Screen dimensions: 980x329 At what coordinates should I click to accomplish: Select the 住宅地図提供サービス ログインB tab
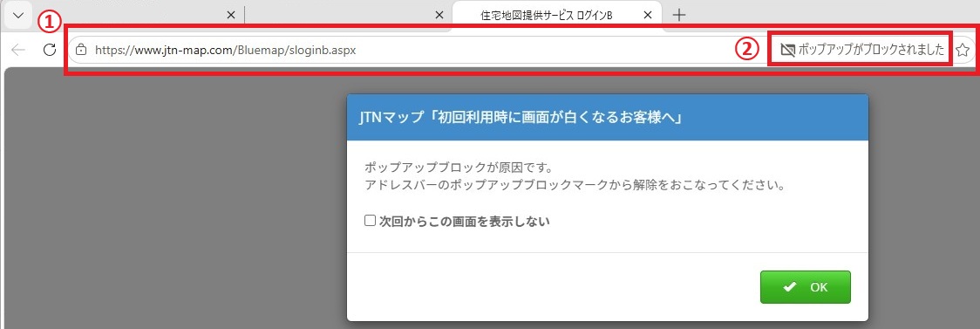(555, 16)
